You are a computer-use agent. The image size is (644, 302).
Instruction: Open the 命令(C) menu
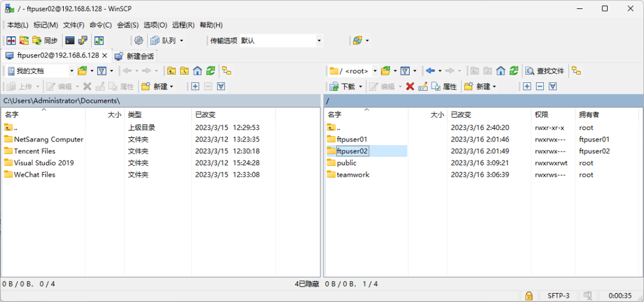(101, 24)
